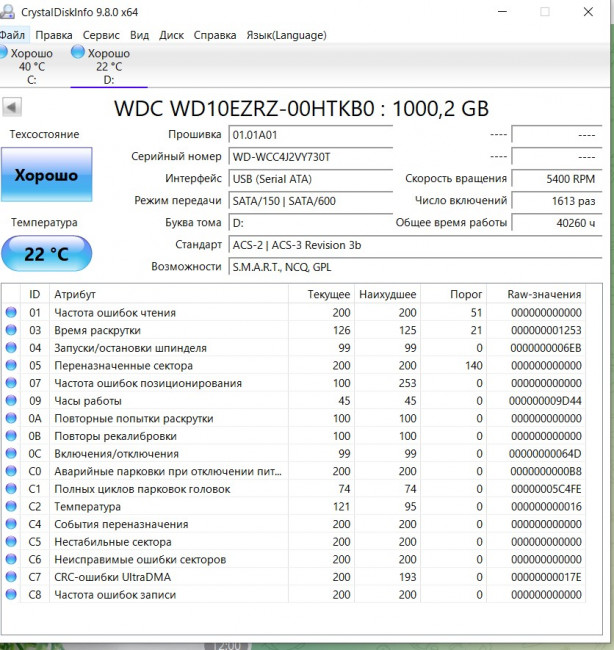Click the status orb for attribute 0C
This screenshot has height=650, width=614.
coord(11,453)
